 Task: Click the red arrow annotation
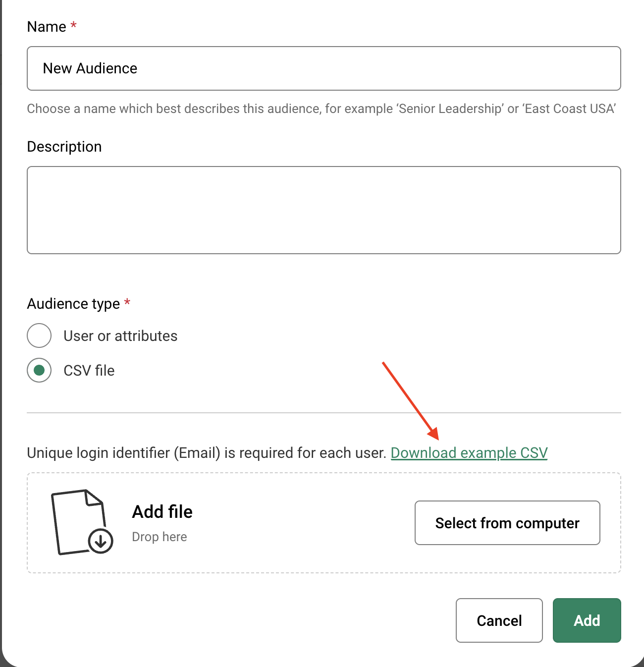tap(411, 401)
